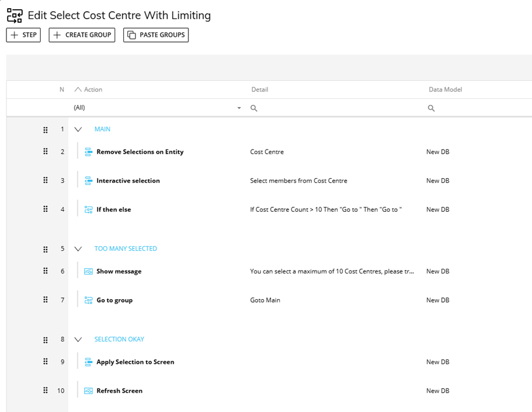
Task: Click the Refresh Screen step icon
Action: point(88,391)
